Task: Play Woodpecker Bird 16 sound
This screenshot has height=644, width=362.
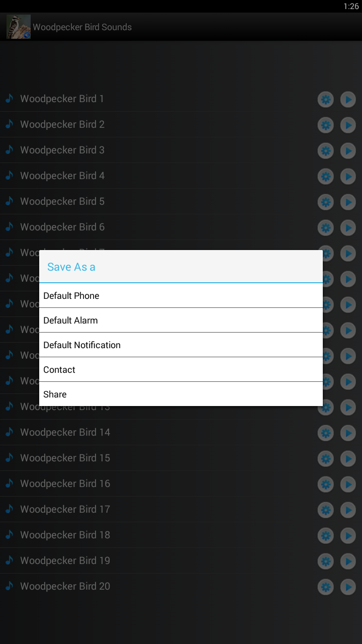Action: (x=348, y=485)
